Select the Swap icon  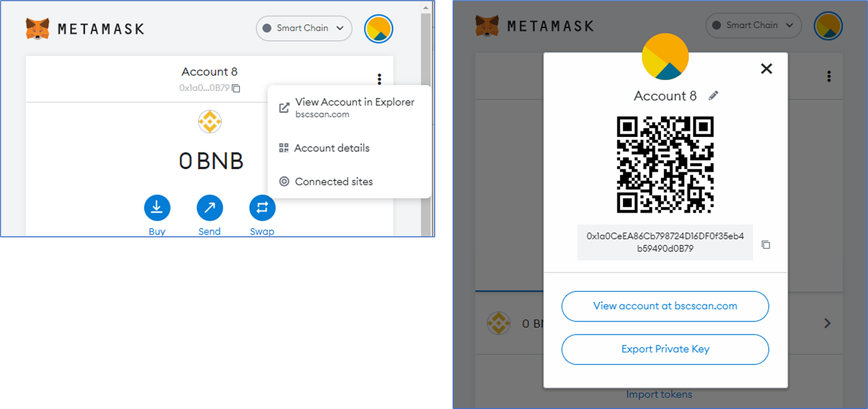tap(262, 208)
